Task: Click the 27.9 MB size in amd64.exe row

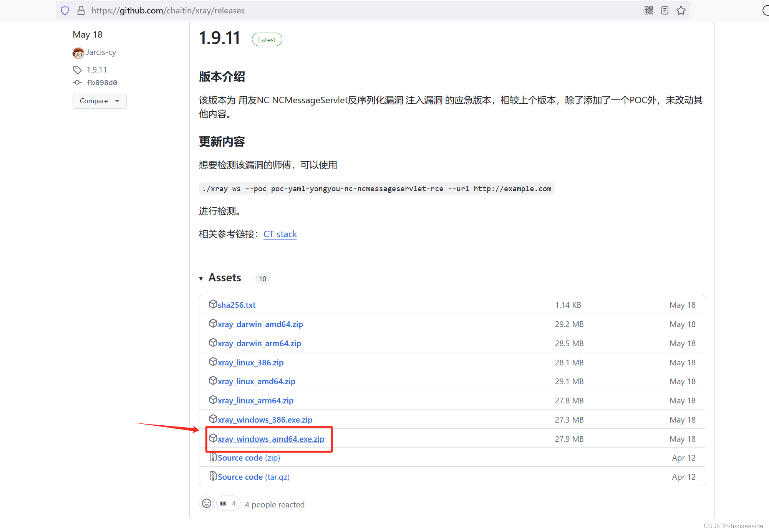Action: pos(569,439)
